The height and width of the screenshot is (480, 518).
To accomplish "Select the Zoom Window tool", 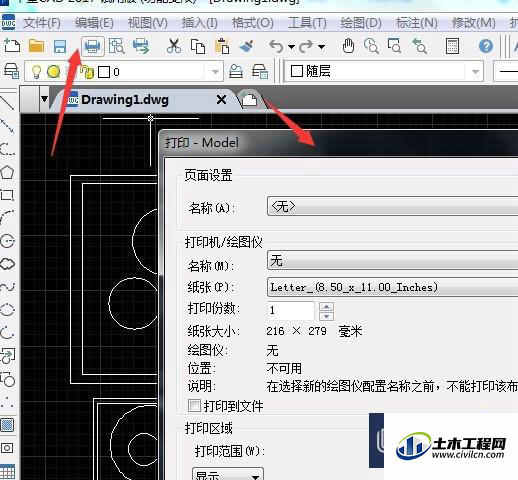I will pos(394,46).
